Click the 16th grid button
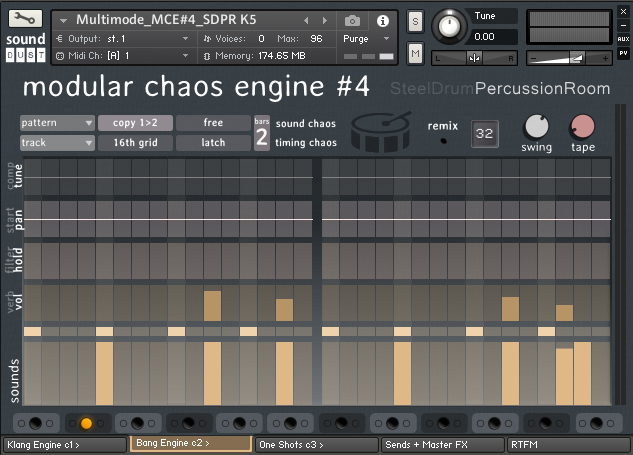This screenshot has width=633, height=455. pos(135,143)
